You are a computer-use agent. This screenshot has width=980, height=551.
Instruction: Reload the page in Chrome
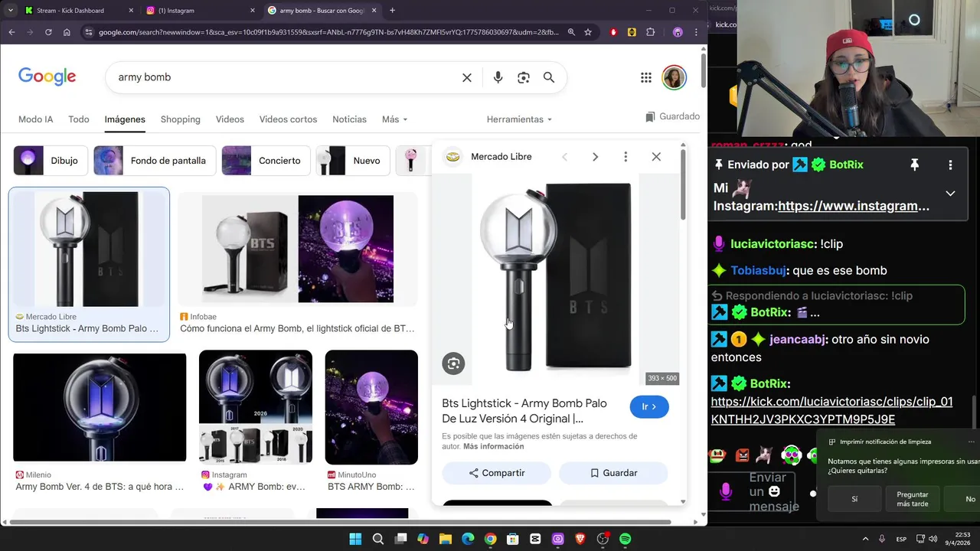pyautogui.click(x=48, y=32)
